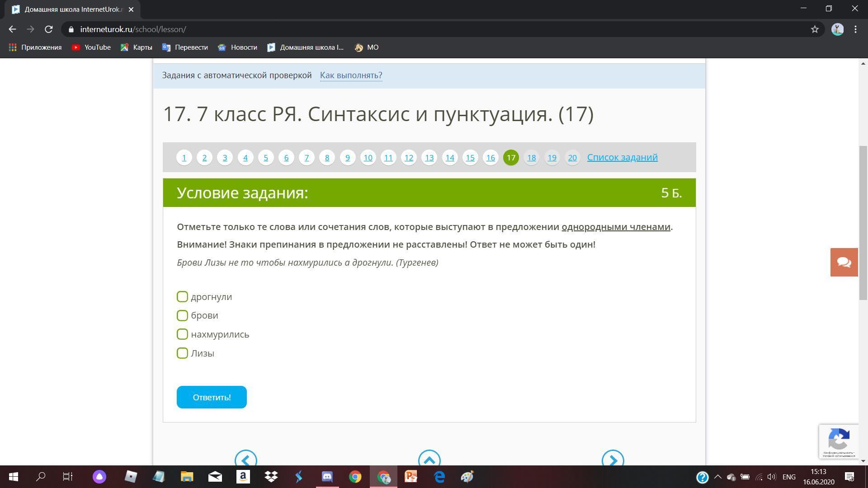Go to previous task arrow

(x=246, y=460)
